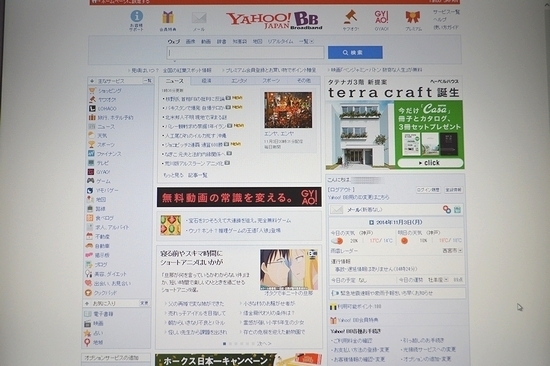Click the 天気 weather icon in sidebar
550x366 pixels.
click(x=92, y=135)
